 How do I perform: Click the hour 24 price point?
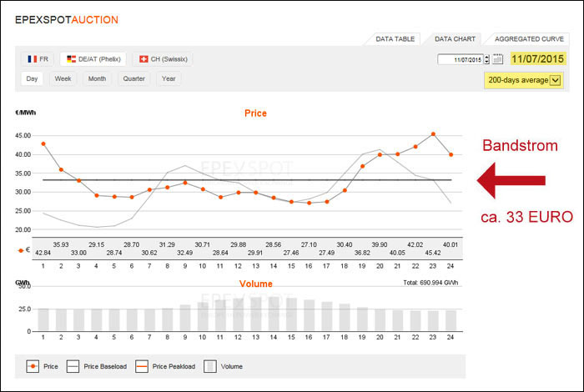tap(451, 154)
